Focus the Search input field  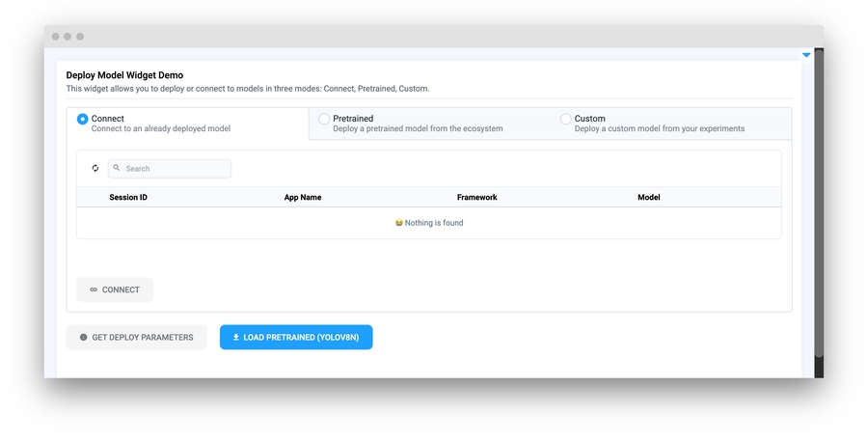[x=176, y=169]
